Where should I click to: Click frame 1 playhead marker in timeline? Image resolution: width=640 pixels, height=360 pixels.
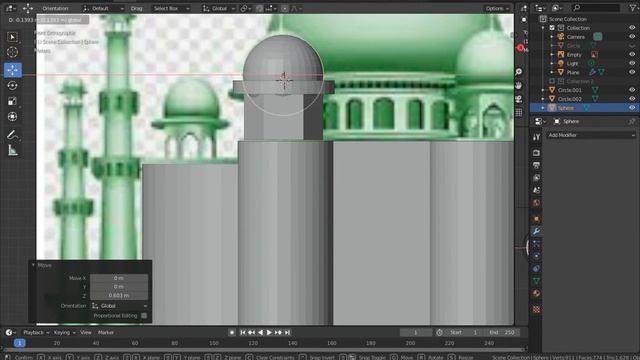(x=19, y=343)
